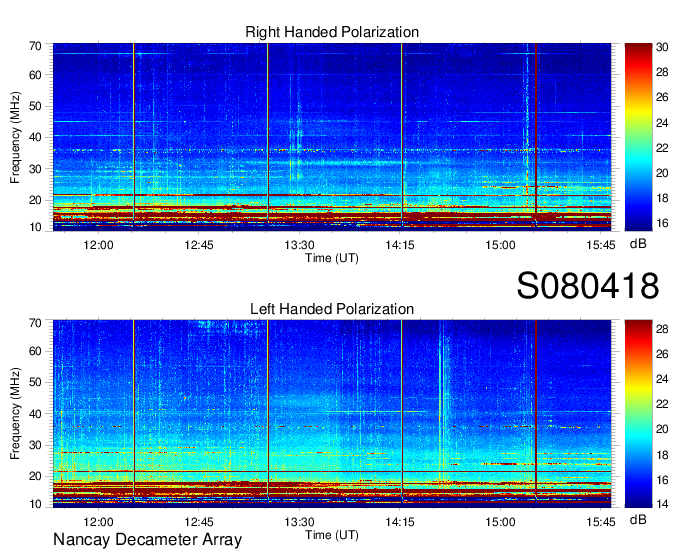Click the 30 dB value on upper color bar
The image size is (680, 552).
(x=662, y=47)
